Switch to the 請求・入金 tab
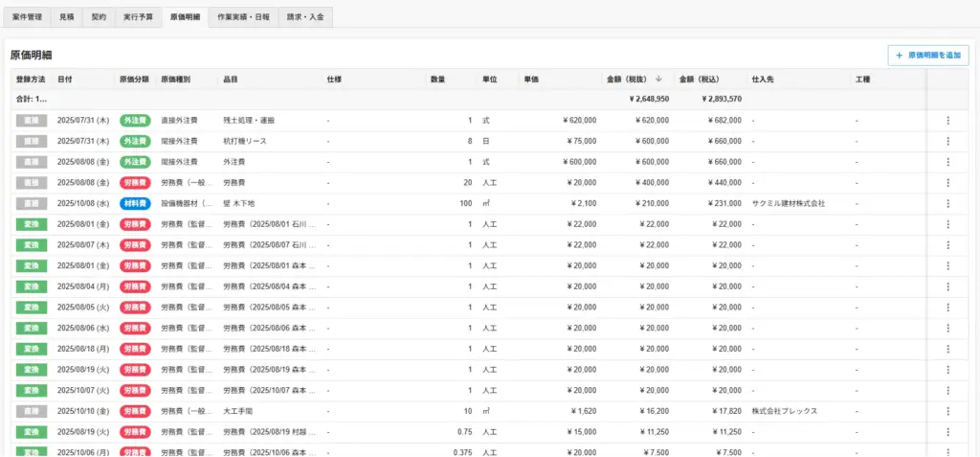 [x=305, y=17]
